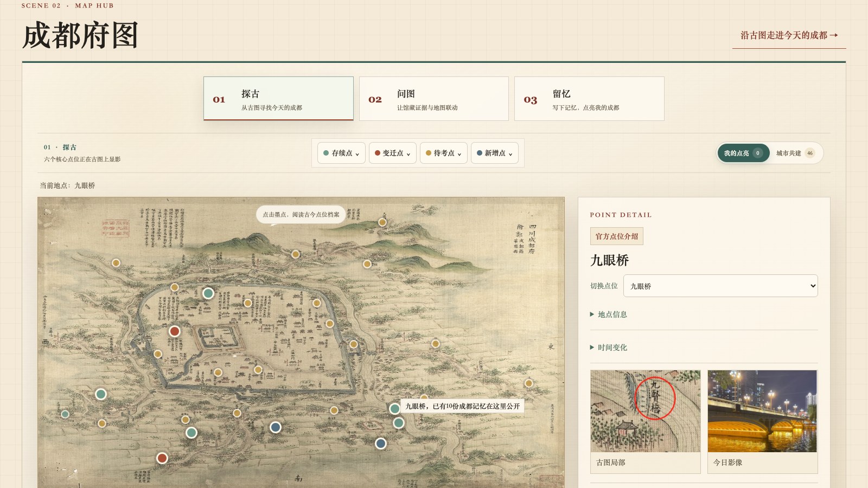Click the red marker near the map's bottom edge
The width and height of the screenshot is (868, 488).
[x=162, y=458]
